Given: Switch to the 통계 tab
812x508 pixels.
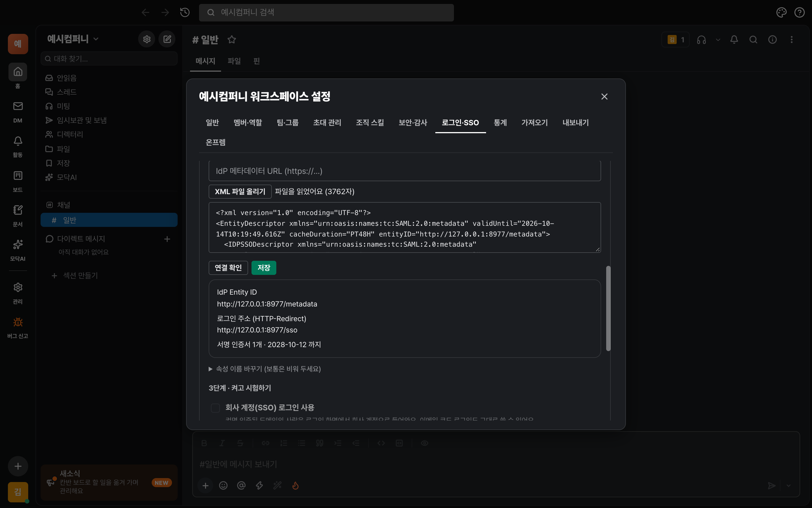Looking at the screenshot, I should 500,123.
